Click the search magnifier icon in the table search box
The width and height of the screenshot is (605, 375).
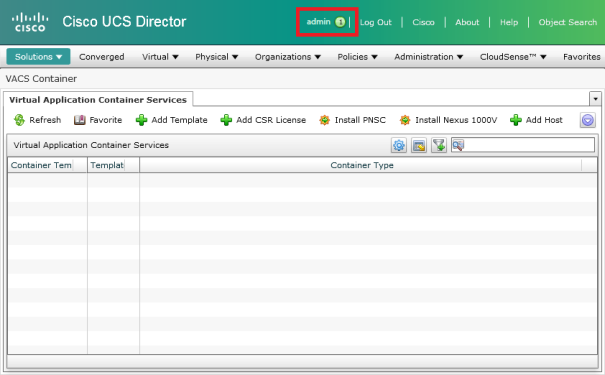[458, 145]
